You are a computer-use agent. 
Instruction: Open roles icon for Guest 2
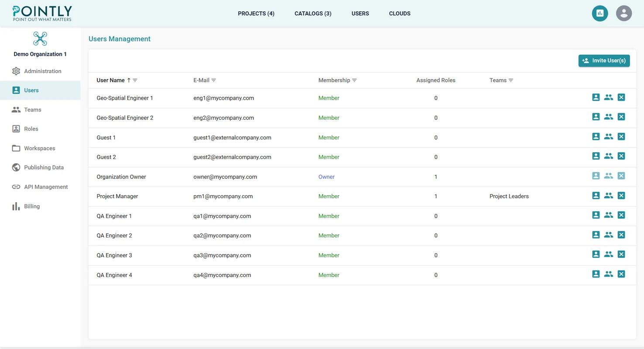pos(596,156)
